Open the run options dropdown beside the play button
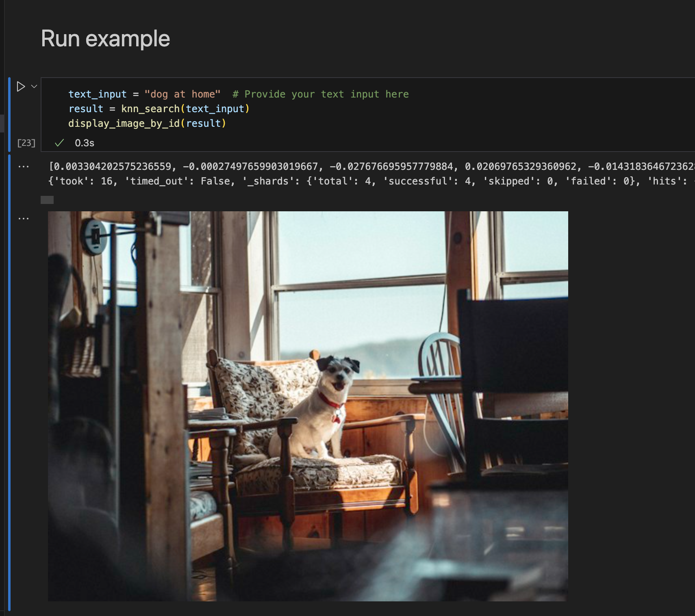This screenshot has height=616, width=695. point(33,86)
